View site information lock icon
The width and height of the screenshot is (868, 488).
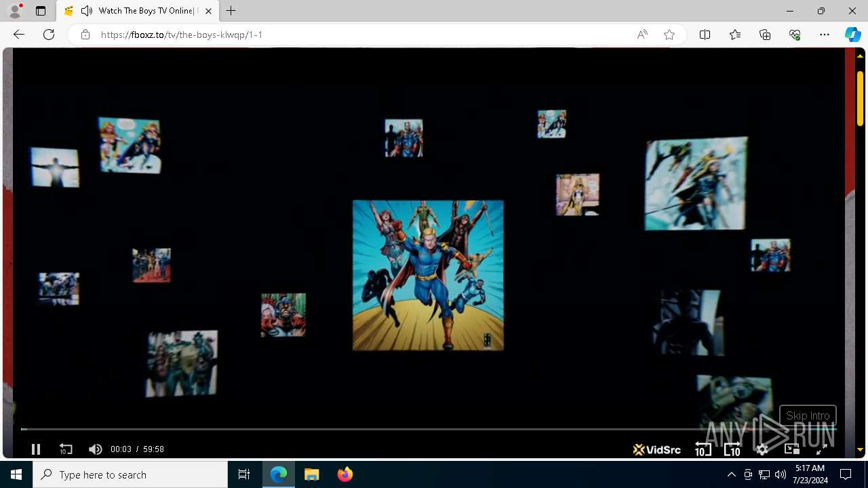point(85,35)
